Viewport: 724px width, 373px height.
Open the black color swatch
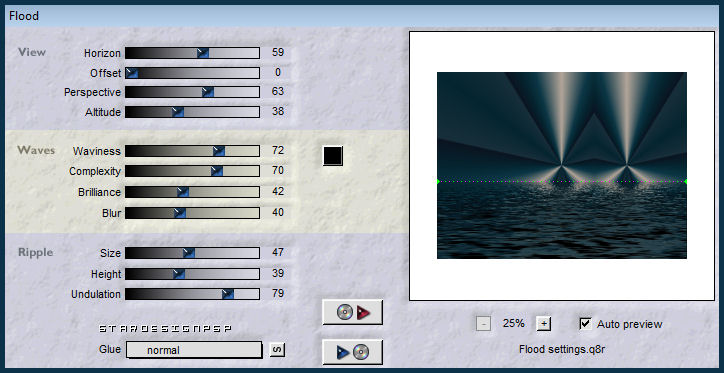[x=332, y=156]
